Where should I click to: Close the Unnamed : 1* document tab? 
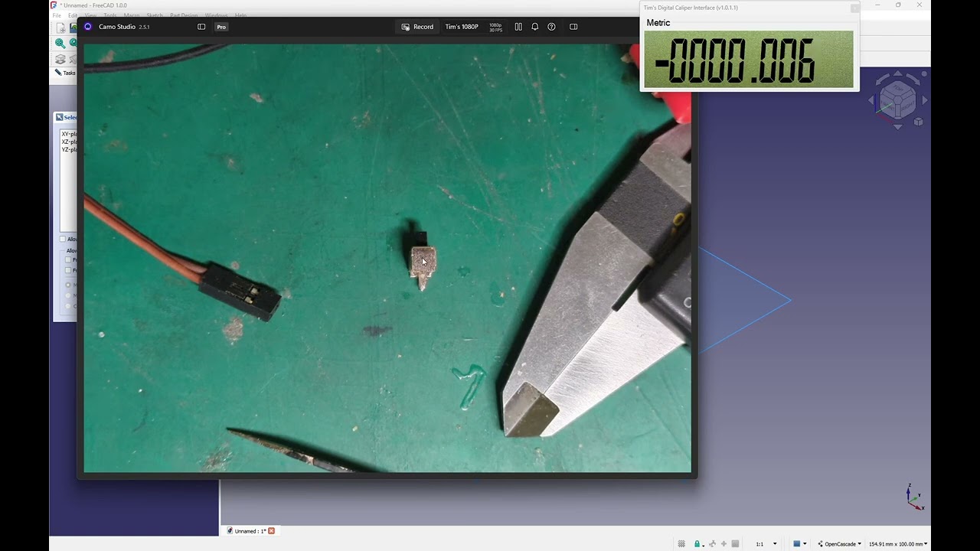(x=271, y=531)
